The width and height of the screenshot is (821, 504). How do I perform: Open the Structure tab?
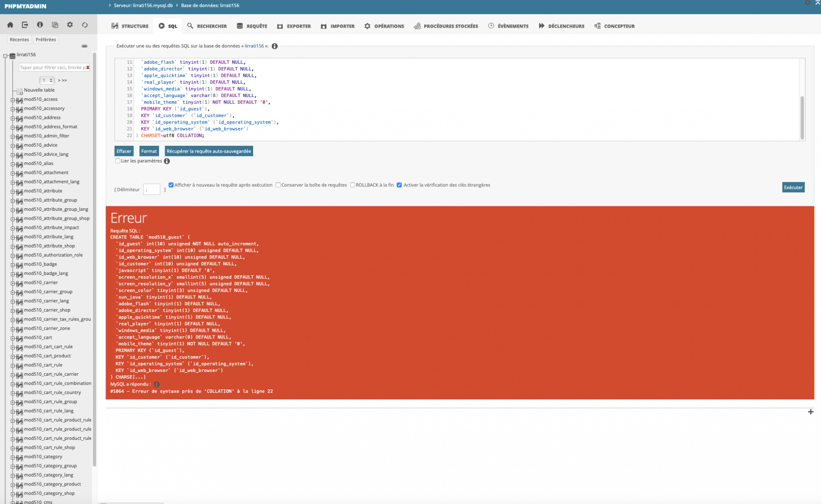[130, 26]
